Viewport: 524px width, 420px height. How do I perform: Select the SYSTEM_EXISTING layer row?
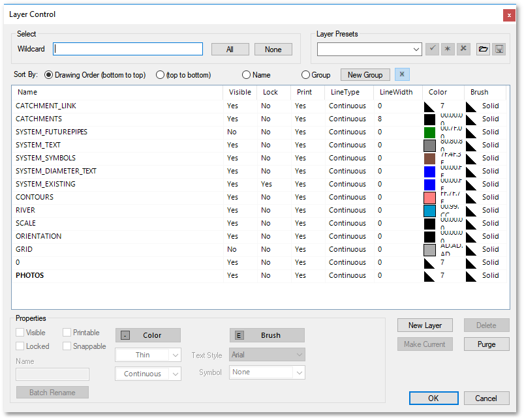pyautogui.click(x=259, y=185)
